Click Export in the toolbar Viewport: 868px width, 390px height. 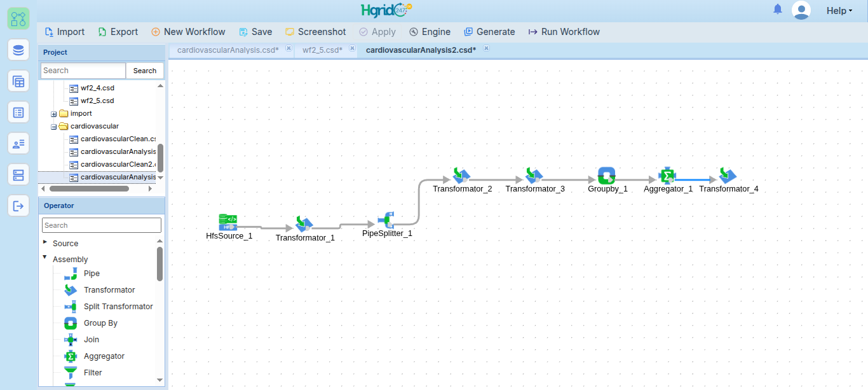click(118, 32)
